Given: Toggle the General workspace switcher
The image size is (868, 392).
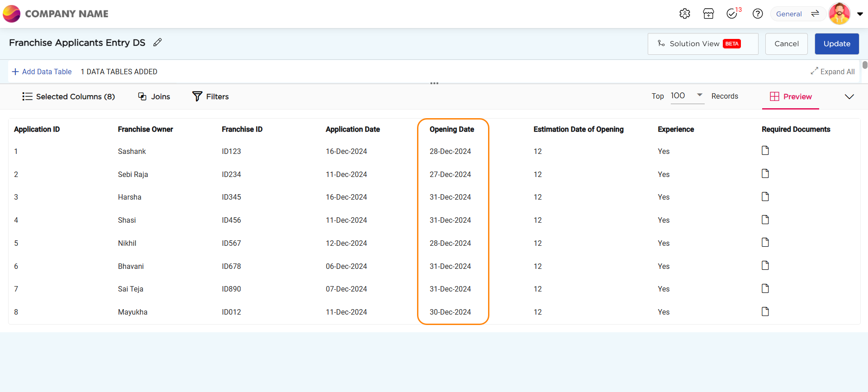Looking at the screenshot, I should 798,14.
